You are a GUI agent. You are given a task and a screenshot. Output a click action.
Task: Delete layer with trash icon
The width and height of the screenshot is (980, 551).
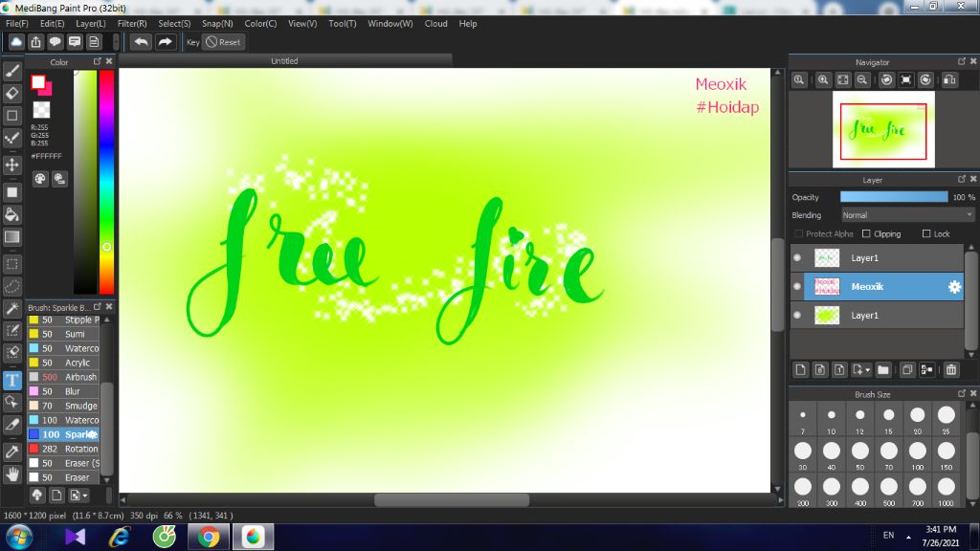[951, 370]
